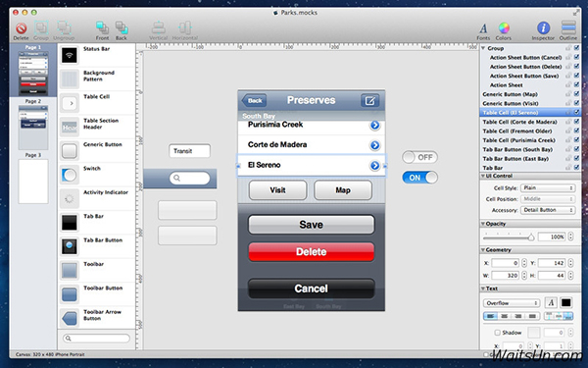Viewport: 588px width, 368px height.
Task: Toggle visibility of Tab Bar Button (South Bay)
Action: 577,149
